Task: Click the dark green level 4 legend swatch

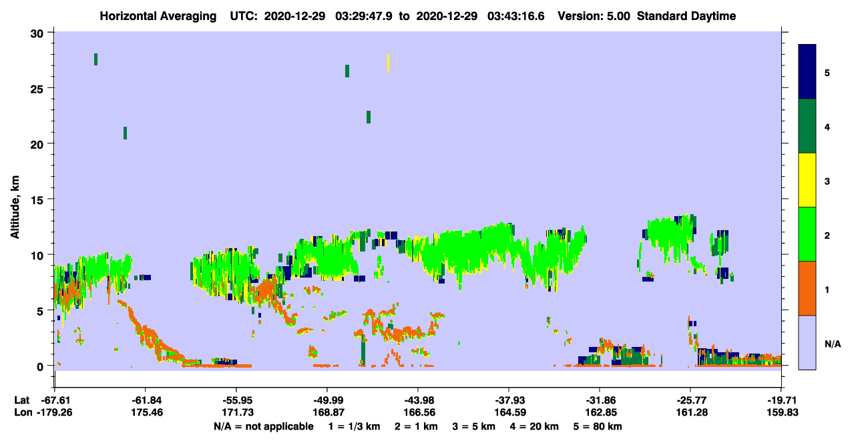Action: (x=807, y=126)
